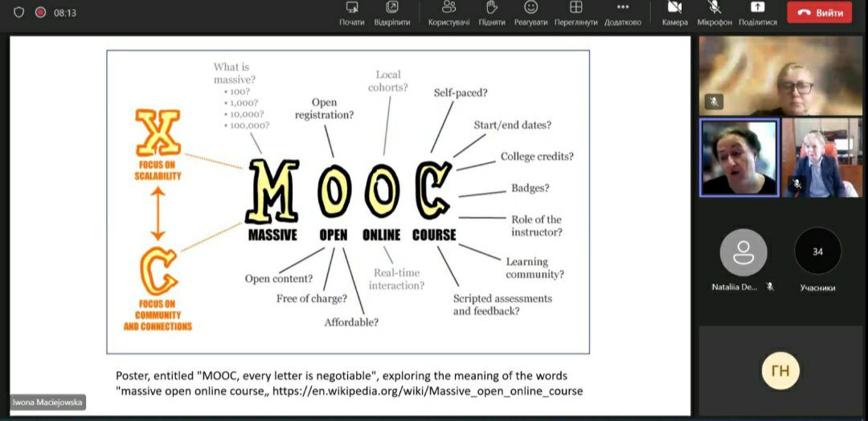Viewport: 868px width, 421px height.
Task: Click the Iwona Maciejowska presenter name tag
Action: pos(48,403)
